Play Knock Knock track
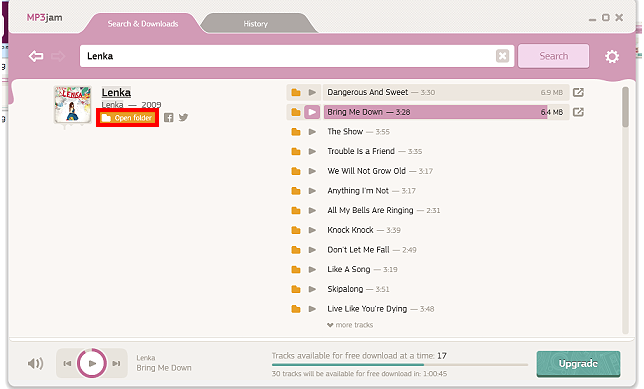Screen dimensions: 644x389 312,230
